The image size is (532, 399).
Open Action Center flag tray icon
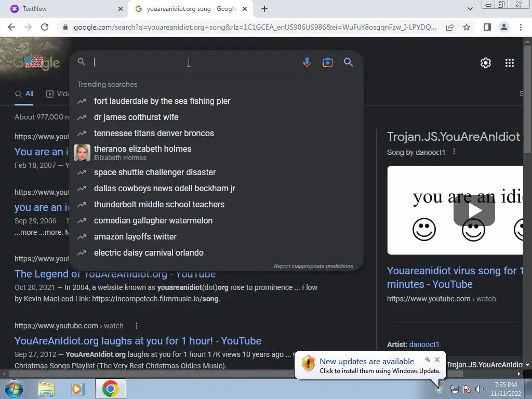[x=467, y=390]
